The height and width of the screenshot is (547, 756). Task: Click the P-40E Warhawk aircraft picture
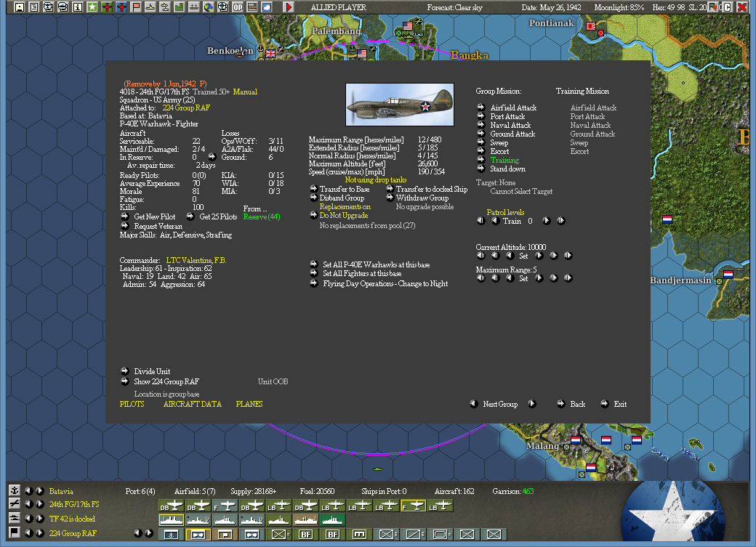coord(399,104)
